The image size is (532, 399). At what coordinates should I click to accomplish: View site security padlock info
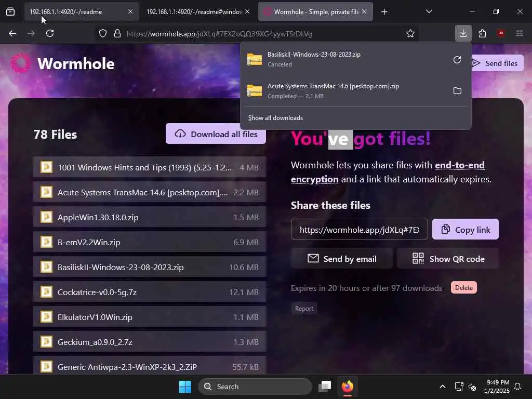117,34
